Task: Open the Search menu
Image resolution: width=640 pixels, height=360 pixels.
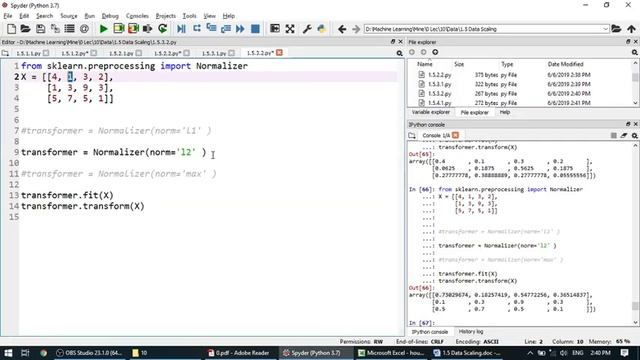Action: click(x=44, y=16)
